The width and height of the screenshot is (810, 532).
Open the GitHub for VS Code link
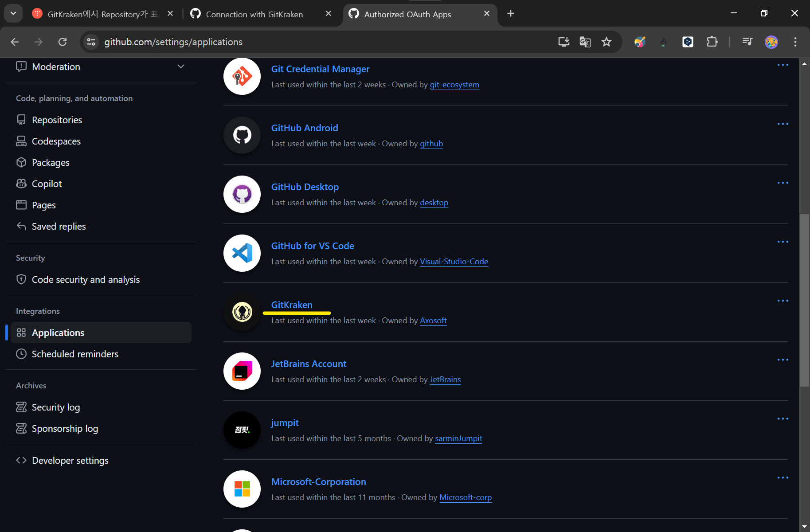click(x=313, y=246)
